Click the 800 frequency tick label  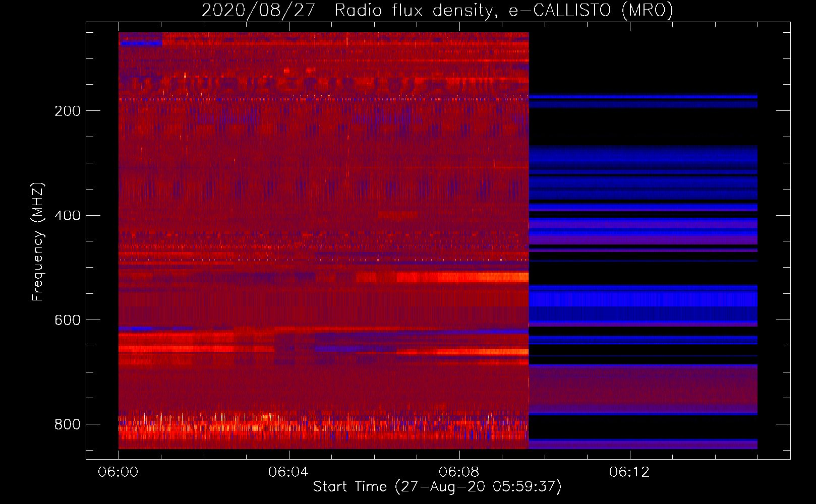(68, 424)
